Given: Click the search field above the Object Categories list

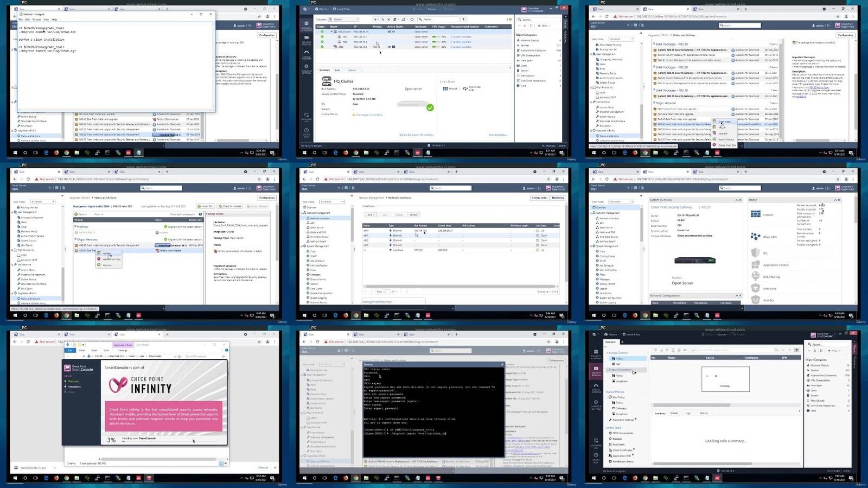Looking at the screenshot, I should pyautogui.click(x=540, y=20).
